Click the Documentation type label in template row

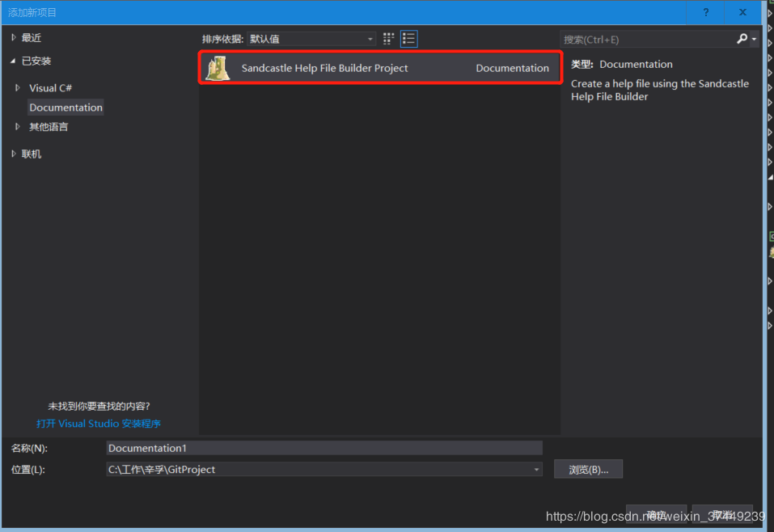pos(512,68)
